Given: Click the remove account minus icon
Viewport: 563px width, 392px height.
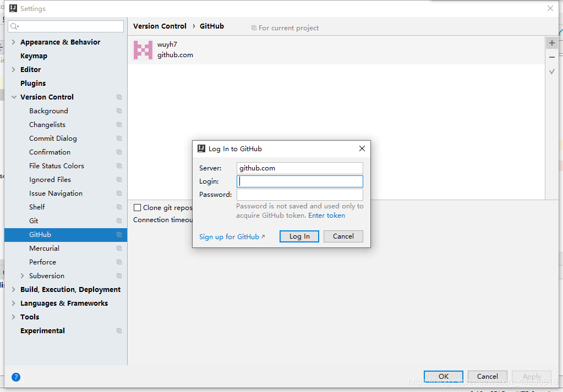Looking at the screenshot, I should [x=552, y=57].
